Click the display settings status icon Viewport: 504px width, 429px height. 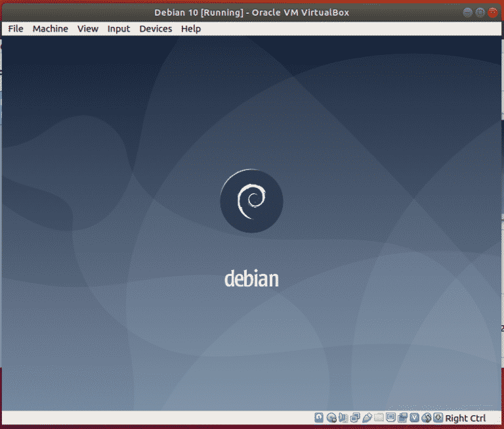(390, 418)
